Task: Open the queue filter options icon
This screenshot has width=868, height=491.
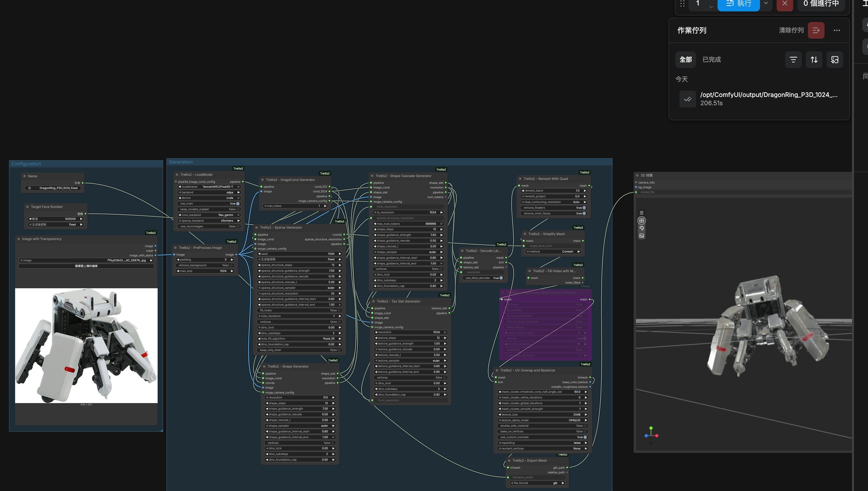Action: [x=793, y=60]
